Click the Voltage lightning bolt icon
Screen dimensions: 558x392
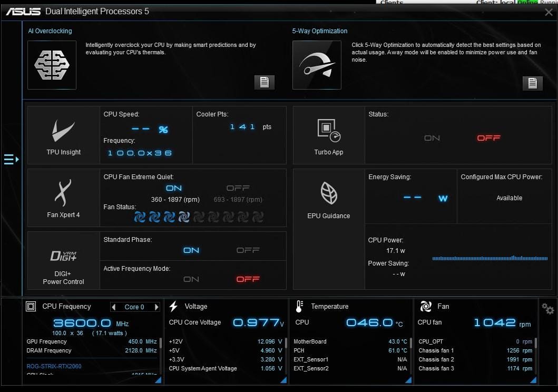(173, 306)
